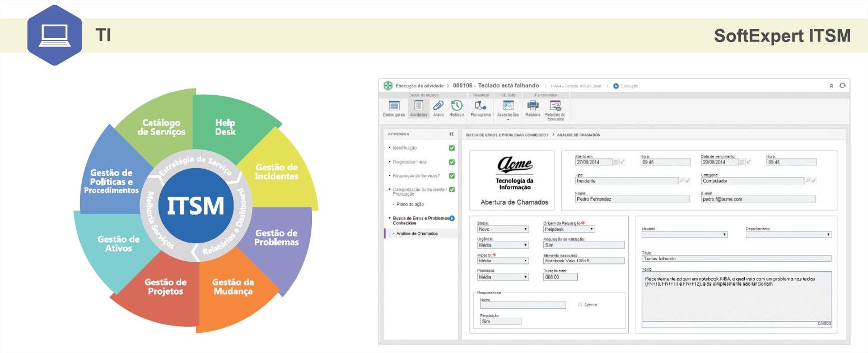
Task: Click the E-mail input field
Action: pos(758,199)
